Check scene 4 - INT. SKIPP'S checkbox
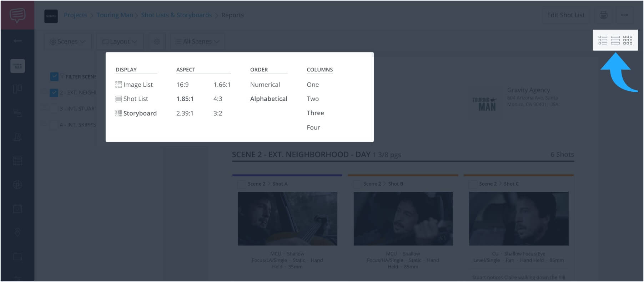The image size is (644, 282). coord(54,125)
